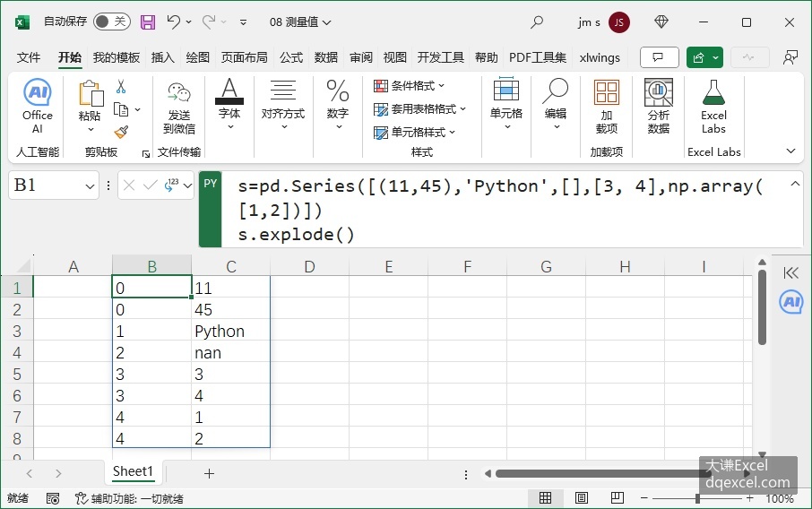Viewport: 812px width, 509px height.
Task: Open the Font group button
Action: (x=229, y=104)
